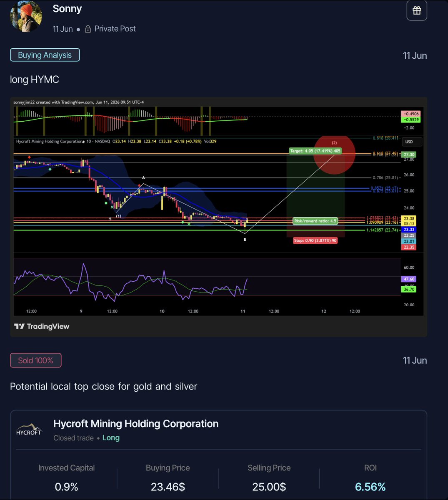Viewport: 448px width, 500px height.
Task: Click the Invested Capital value 0.9%
Action: 66,487
